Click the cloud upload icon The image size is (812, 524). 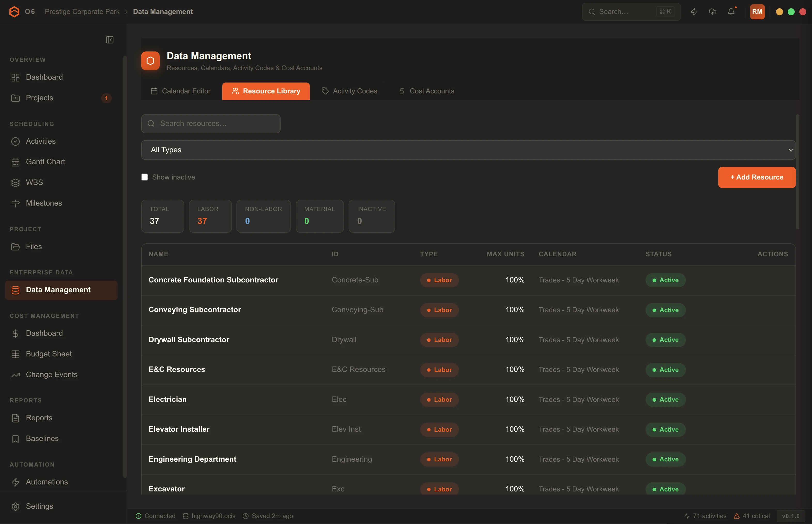(713, 12)
